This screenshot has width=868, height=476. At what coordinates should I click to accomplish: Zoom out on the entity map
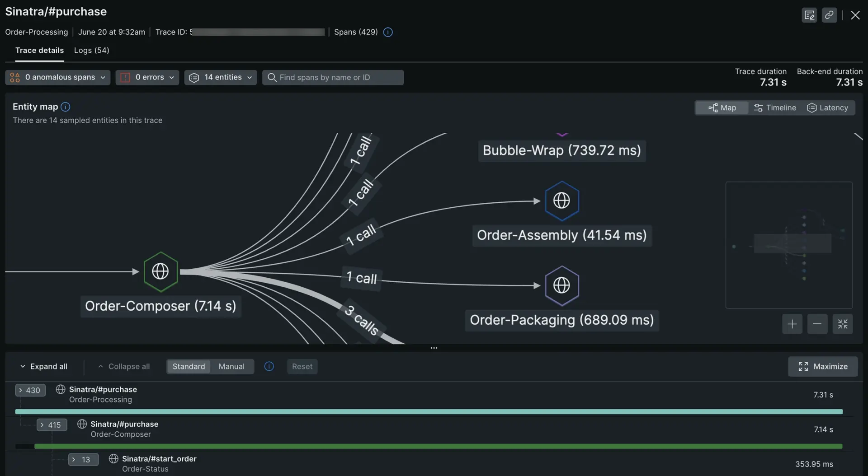(x=817, y=324)
